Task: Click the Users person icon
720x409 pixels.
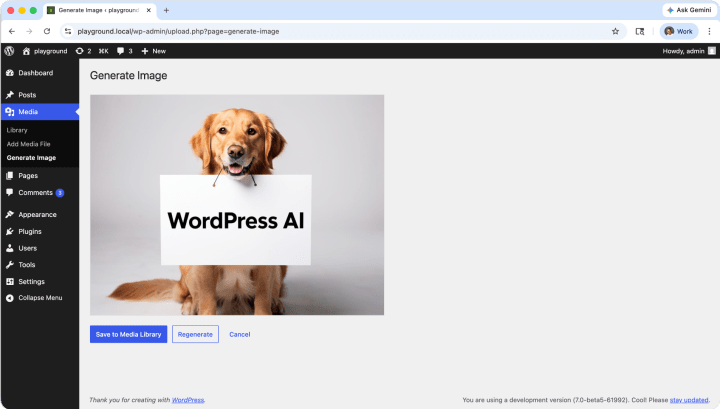Action: 10,248
